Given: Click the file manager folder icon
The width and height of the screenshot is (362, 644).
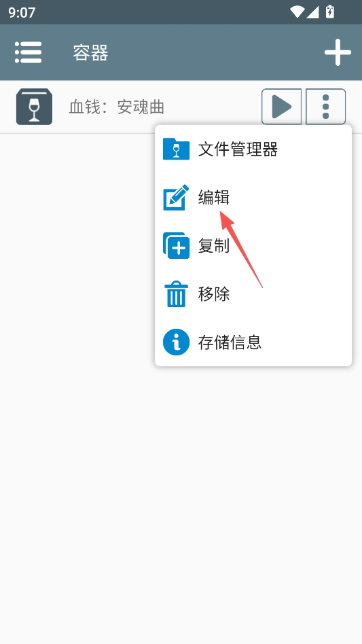Looking at the screenshot, I should click(x=176, y=149).
